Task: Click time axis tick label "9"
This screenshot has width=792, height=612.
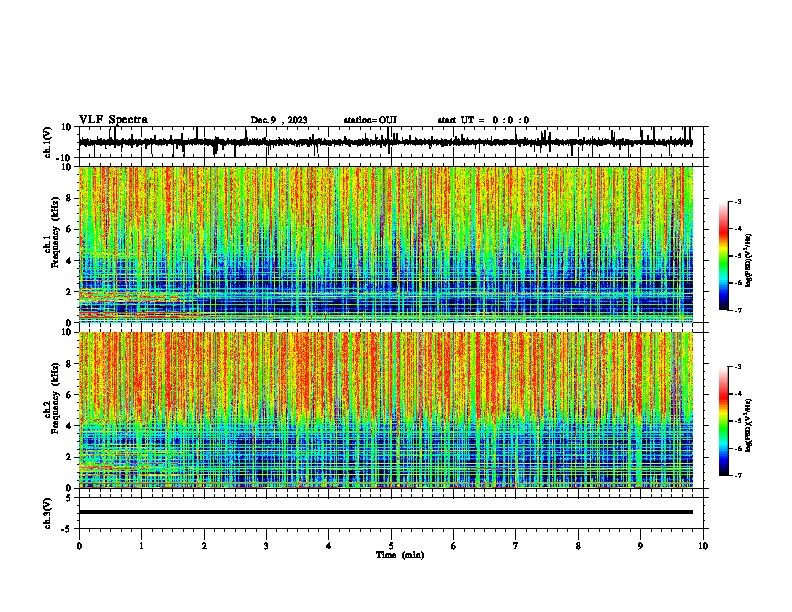Action: [x=640, y=546]
